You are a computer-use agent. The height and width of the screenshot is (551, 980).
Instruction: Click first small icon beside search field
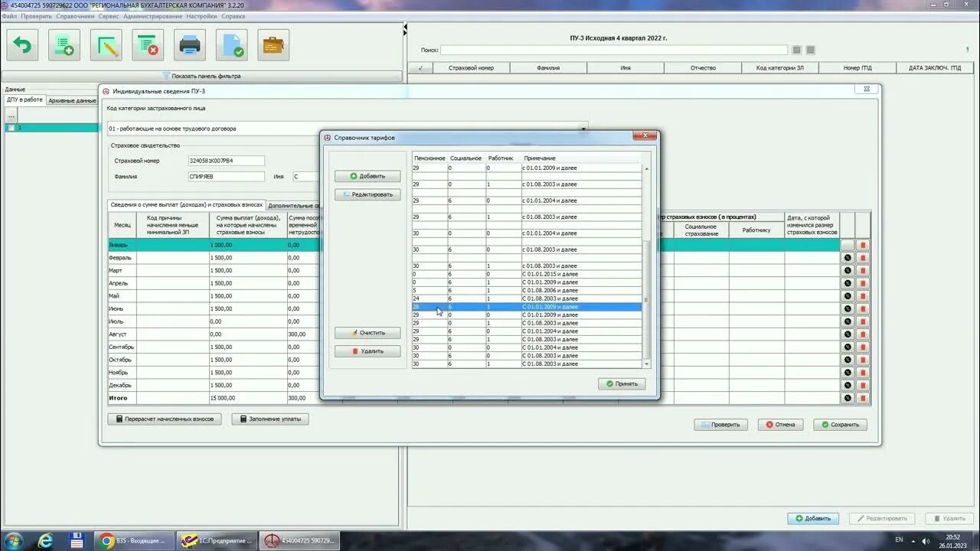click(797, 50)
